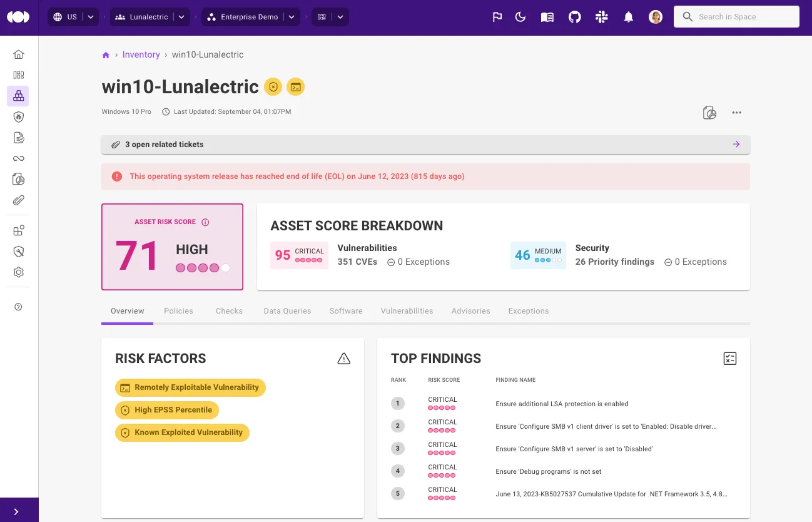812x522 pixels.
Task: Click the warning triangle in Risk Factors
Action: tap(343, 359)
